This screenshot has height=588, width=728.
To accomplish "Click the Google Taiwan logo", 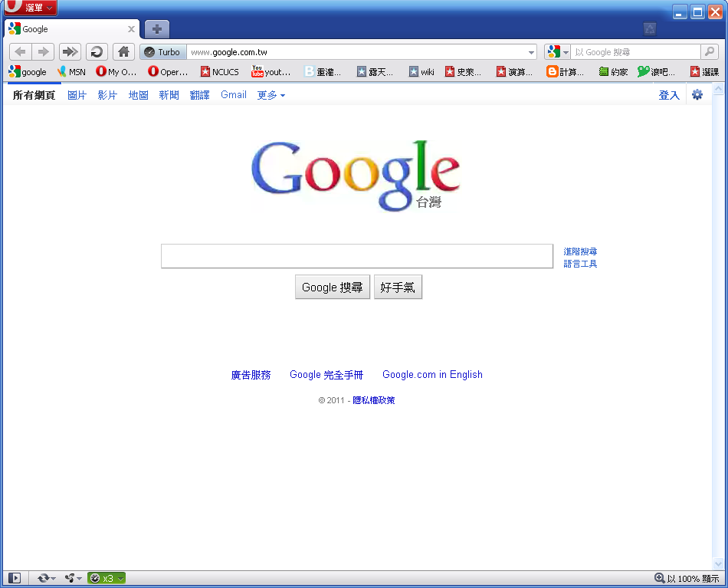I will (x=356, y=176).
